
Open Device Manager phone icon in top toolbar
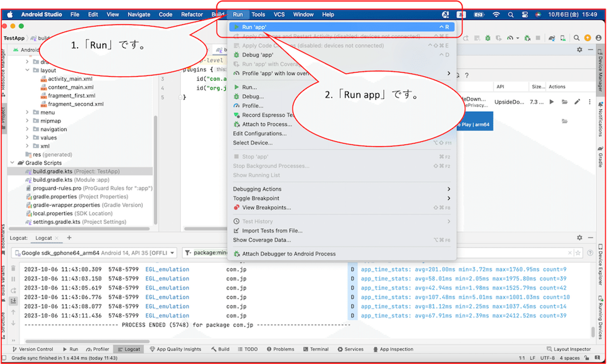[x=563, y=38]
